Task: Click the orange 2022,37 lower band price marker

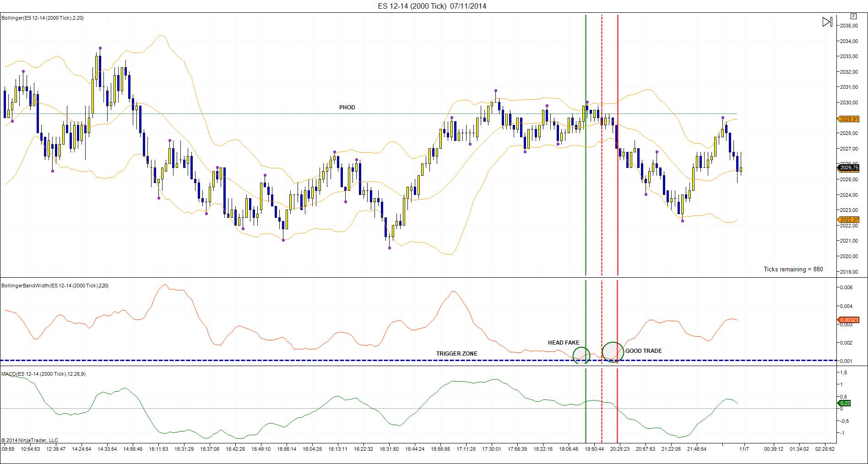Action: [849, 220]
